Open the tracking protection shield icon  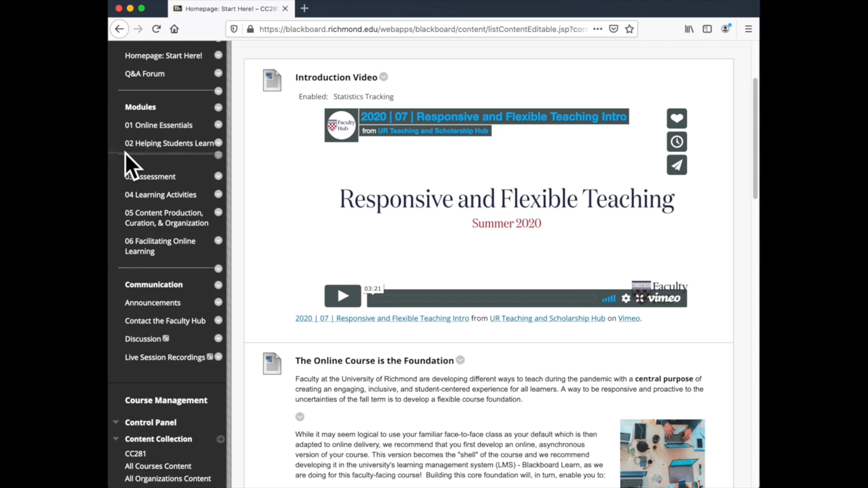(234, 29)
